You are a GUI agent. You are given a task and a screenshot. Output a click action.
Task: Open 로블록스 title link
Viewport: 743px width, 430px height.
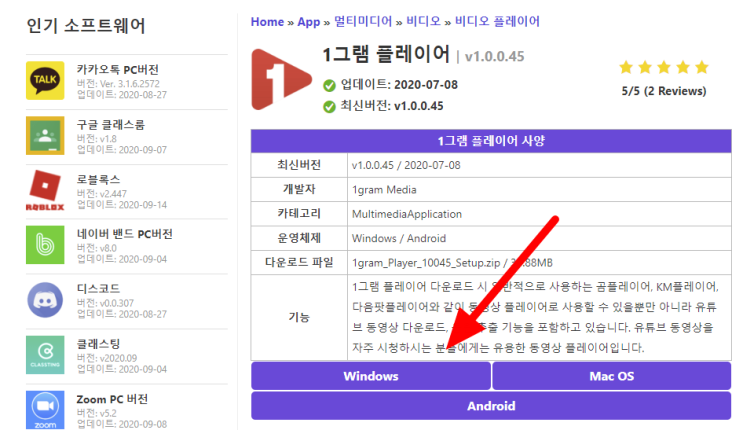click(99, 180)
